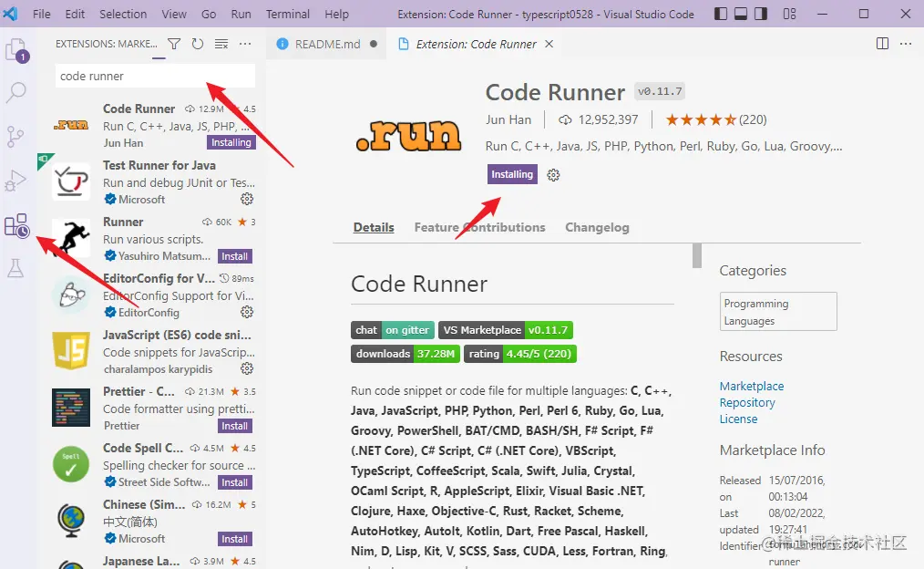This screenshot has width=924, height=569.
Task: Click the Extensions: Marketplace panel title
Action: (x=107, y=44)
